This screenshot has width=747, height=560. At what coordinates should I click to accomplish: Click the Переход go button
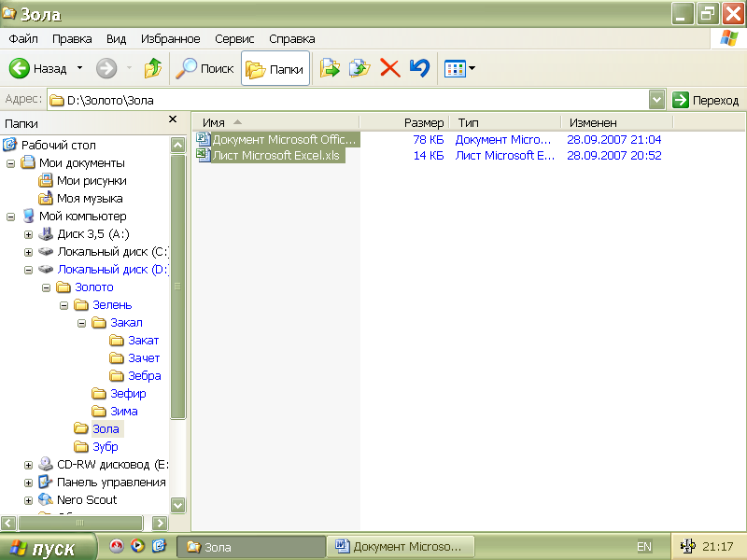(706, 100)
